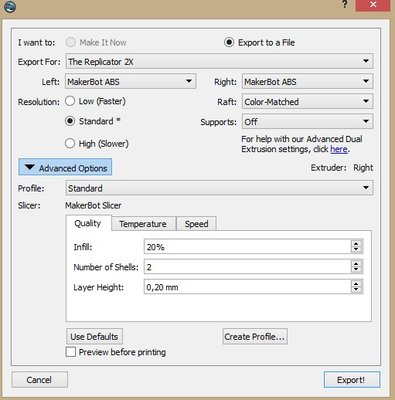Decrease Number of Shells with down arrow
Screen dimensions: 395x400
click(x=356, y=269)
